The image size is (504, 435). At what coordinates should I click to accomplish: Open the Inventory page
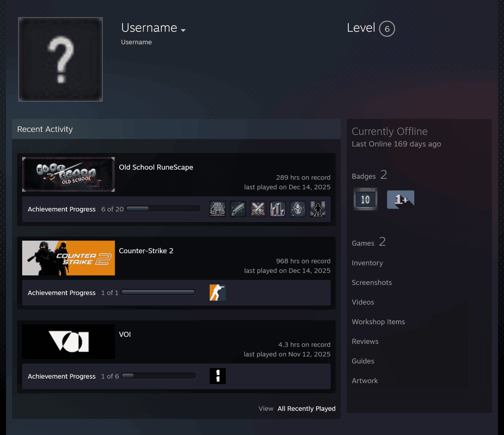click(367, 263)
